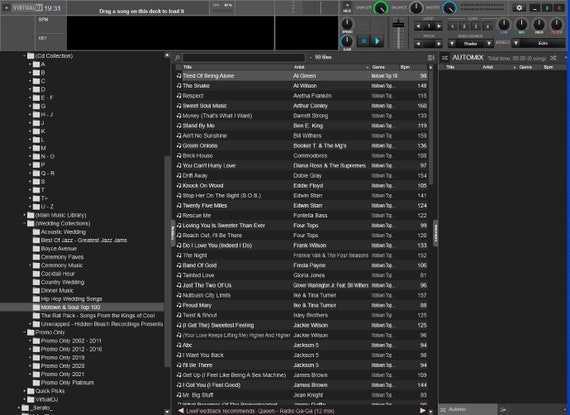Click the browser column options icon
Image resolution: width=570 pixels, height=415 pixels.
[x=431, y=57]
